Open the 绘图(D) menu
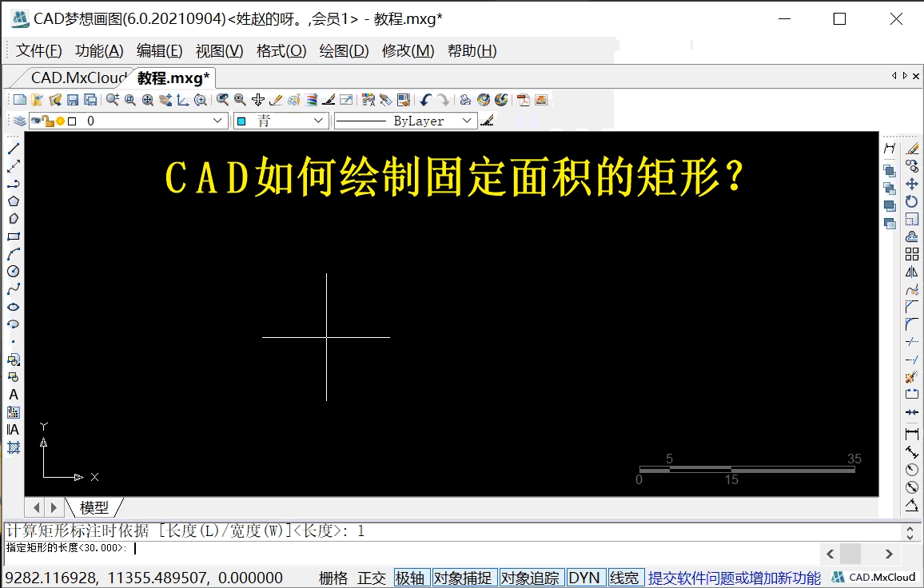The height and width of the screenshot is (588, 924). click(345, 50)
